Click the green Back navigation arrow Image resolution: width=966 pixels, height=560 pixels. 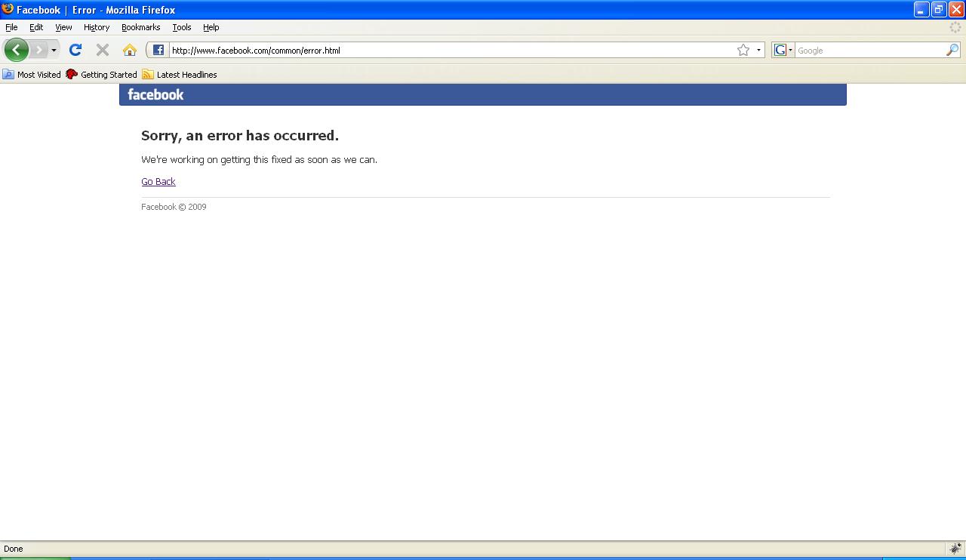(x=16, y=50)
